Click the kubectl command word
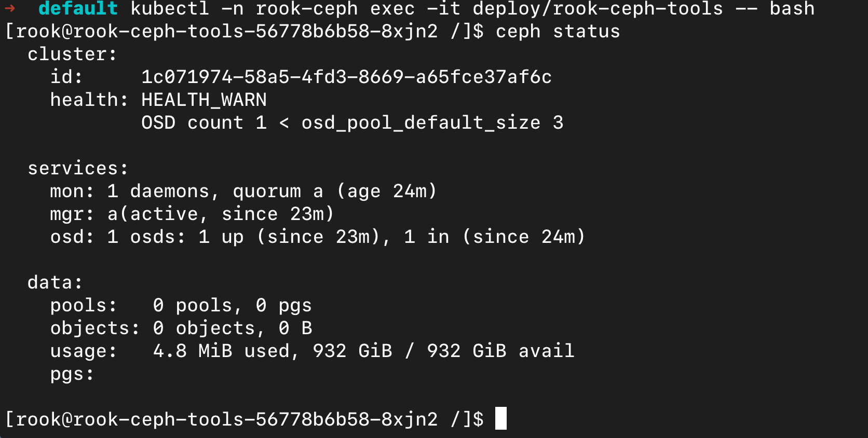 click(x=170, y=8)
